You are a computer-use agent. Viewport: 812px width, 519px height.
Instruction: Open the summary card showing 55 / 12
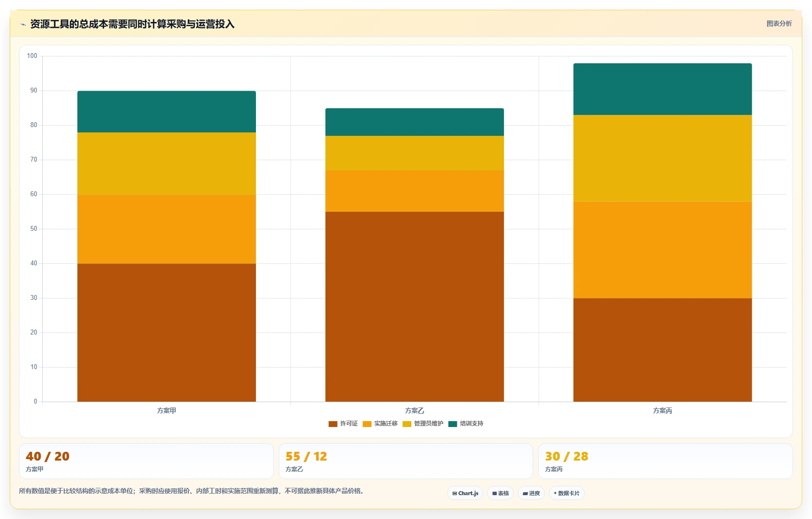point(406,461)
